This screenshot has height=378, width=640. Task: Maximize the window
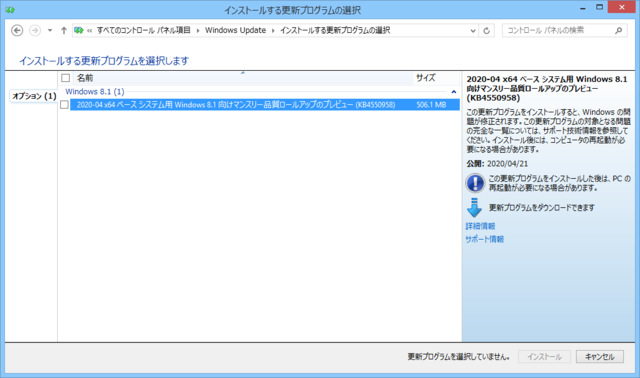[599, 7]
